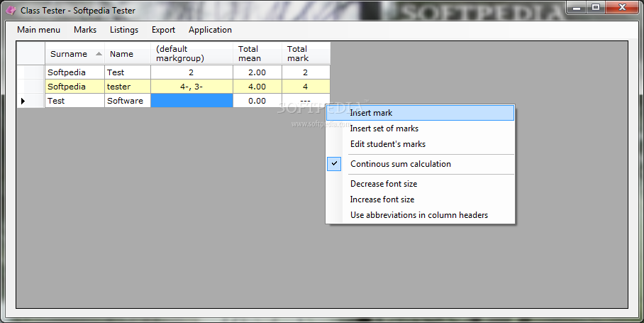The image size is (644, 323).
Task: Click the Total mark column header
Action: [306, 53]
